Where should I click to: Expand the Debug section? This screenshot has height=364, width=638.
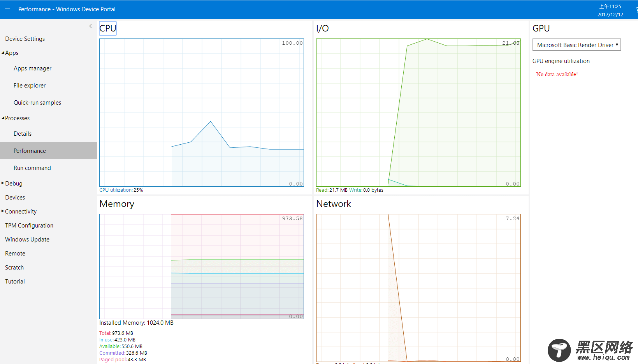point(3,183)
